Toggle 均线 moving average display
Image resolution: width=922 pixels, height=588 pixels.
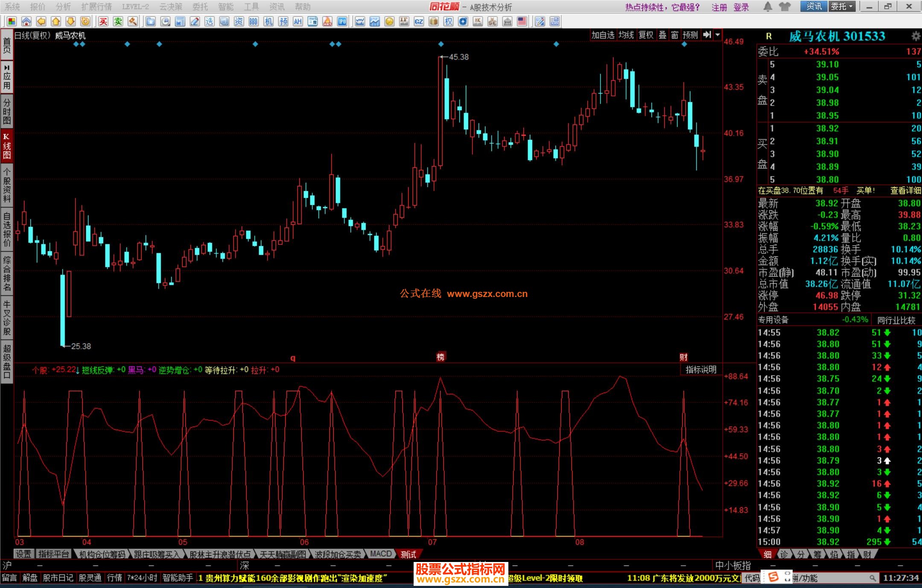626,35
